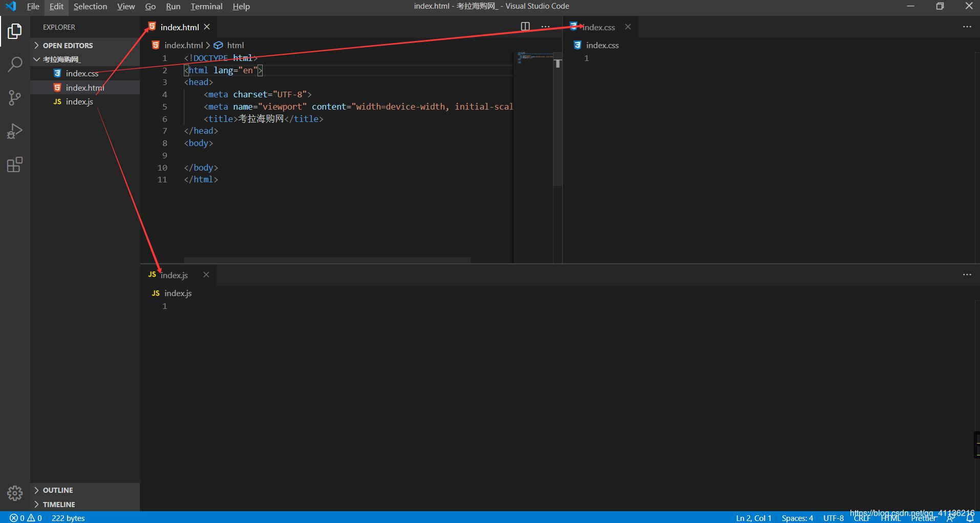Close the index.css tab
Viewport: 980px width, 523px height.
coord(628,27)
